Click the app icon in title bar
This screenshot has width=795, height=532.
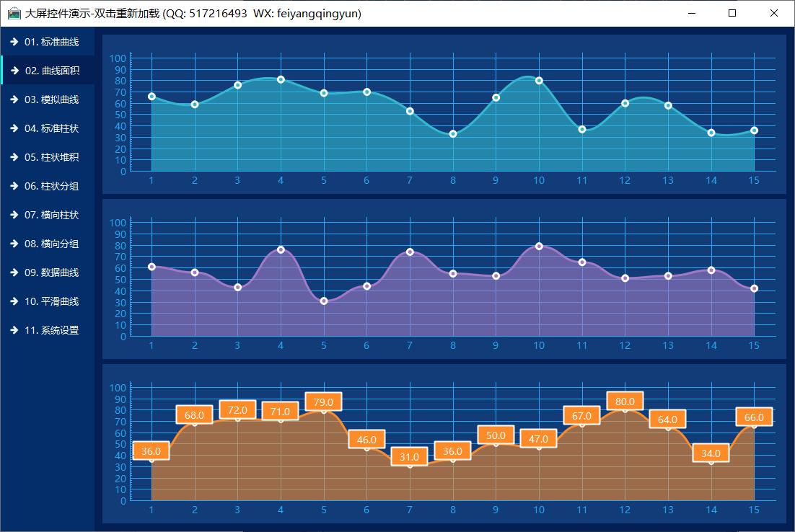14,13
